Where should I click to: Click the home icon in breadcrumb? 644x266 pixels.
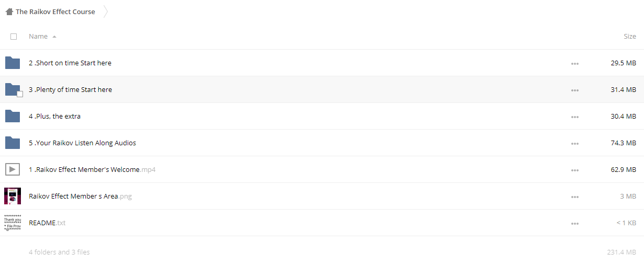click(9, 11)
